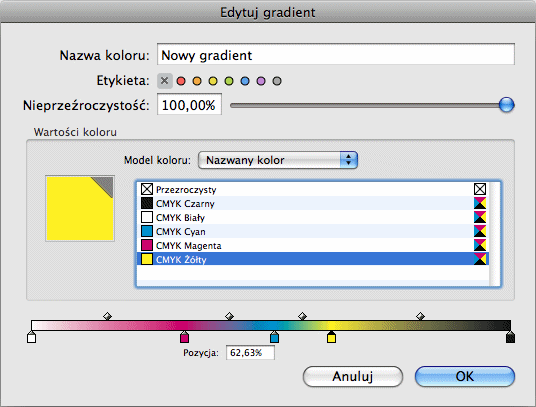Click midpoint diamond between white and magenta
This screenshot has height=407, width=536.
click(x=107, y=316)
